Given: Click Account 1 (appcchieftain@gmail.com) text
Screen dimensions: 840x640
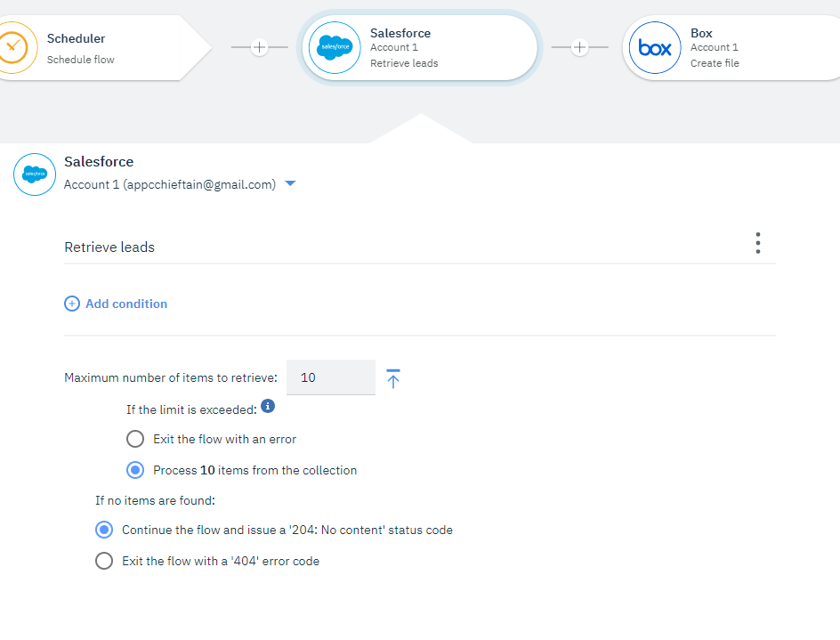Looking at the screenshot, I should click(170, 184).
